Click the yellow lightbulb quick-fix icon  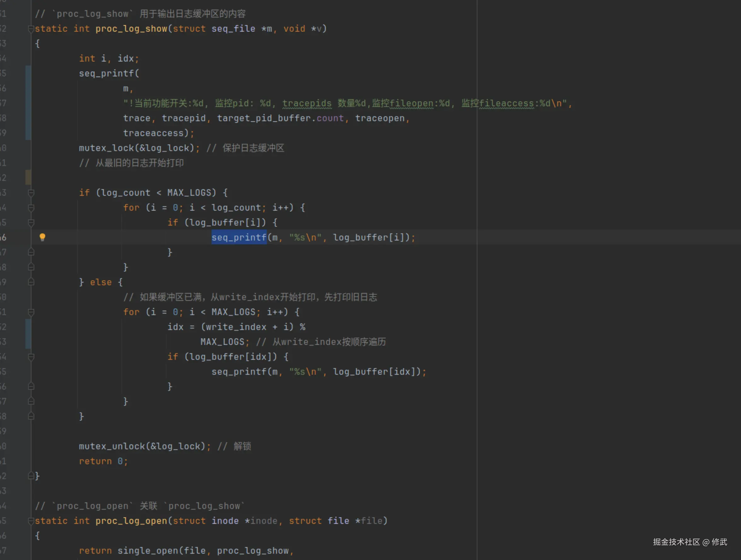coord(42,237)
